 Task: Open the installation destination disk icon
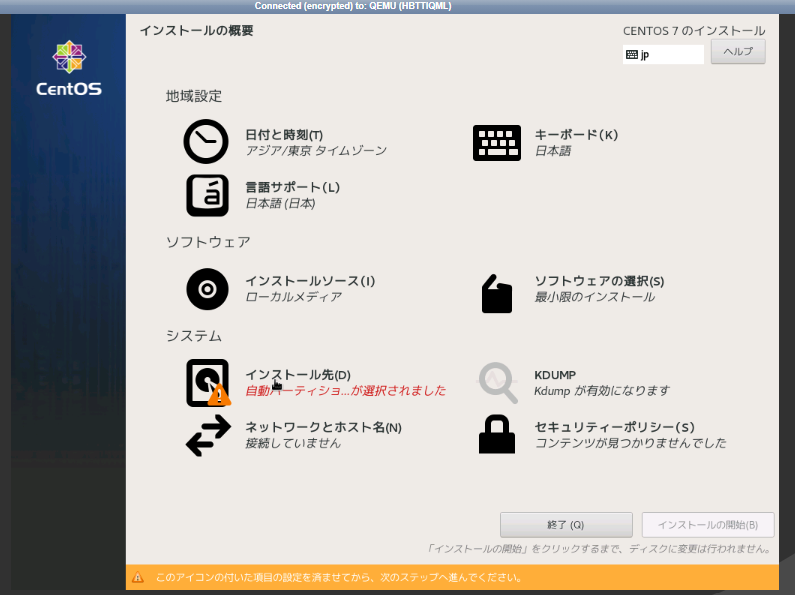208,383
